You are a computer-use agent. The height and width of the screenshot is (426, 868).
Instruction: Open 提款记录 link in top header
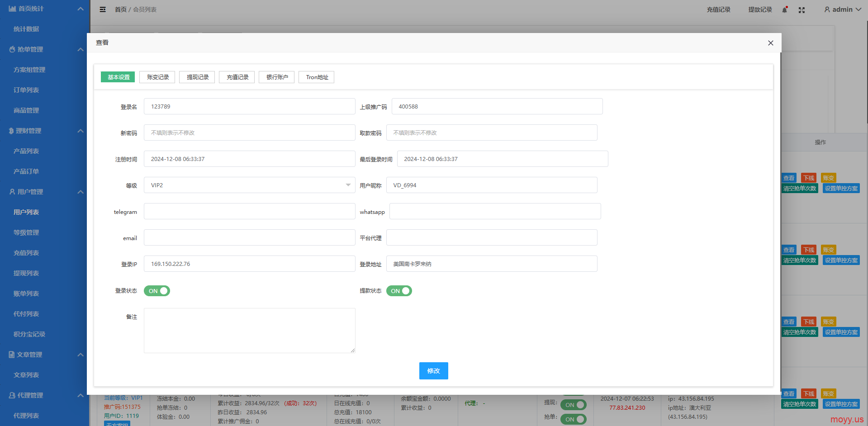click(x=760, y=9)
